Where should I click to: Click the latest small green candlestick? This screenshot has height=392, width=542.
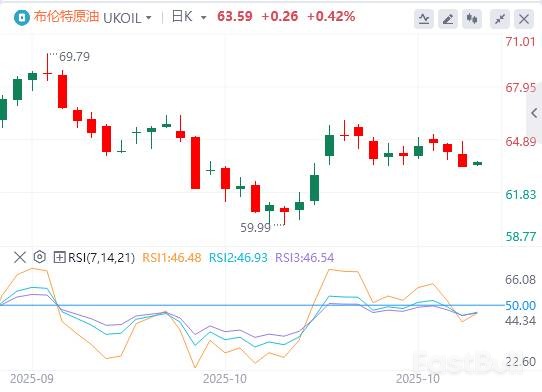pyautogui.click(x=477, y=164)
